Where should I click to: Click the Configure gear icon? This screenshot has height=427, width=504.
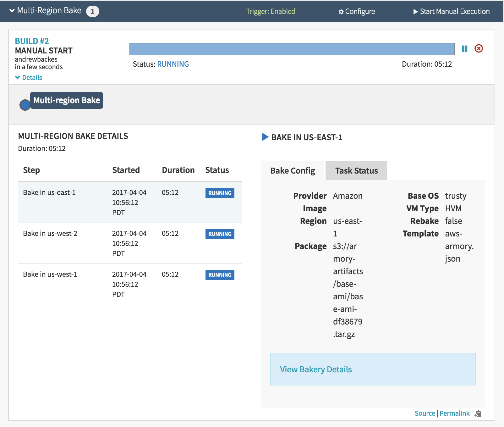pyautogui.click(x=341, y=12)
